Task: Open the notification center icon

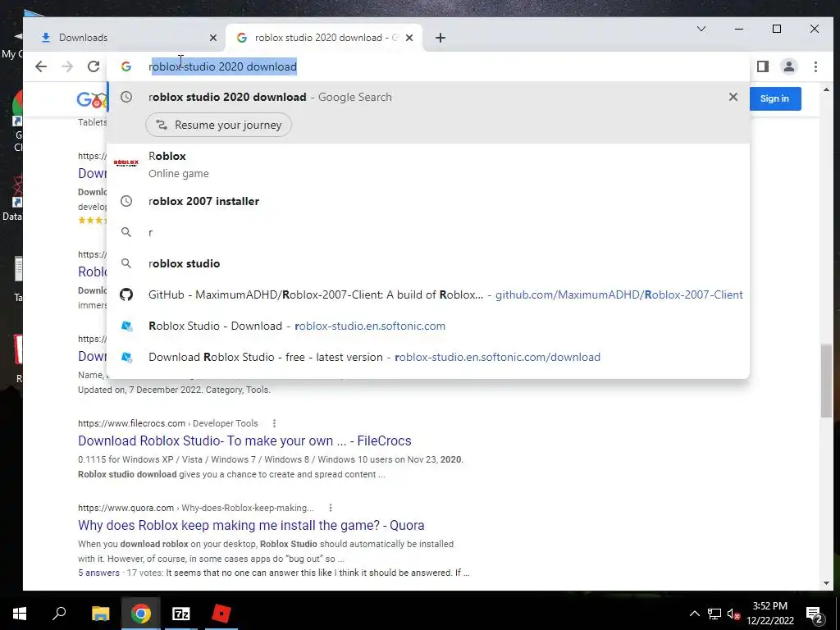Action: [814, 614]
